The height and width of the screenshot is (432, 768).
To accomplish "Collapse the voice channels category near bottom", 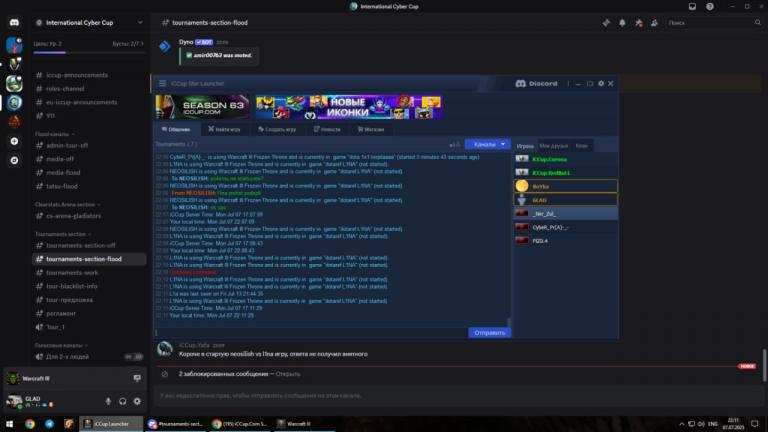I will point(61,345).
